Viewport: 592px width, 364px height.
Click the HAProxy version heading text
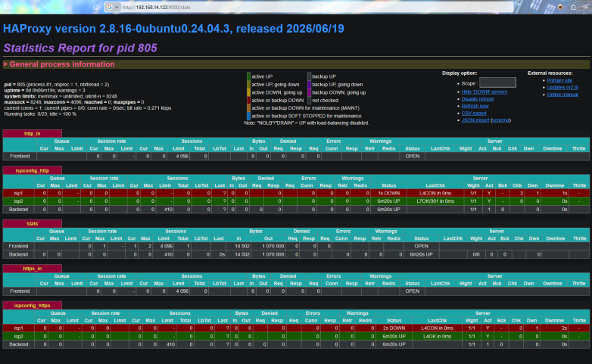coord(173,29)
